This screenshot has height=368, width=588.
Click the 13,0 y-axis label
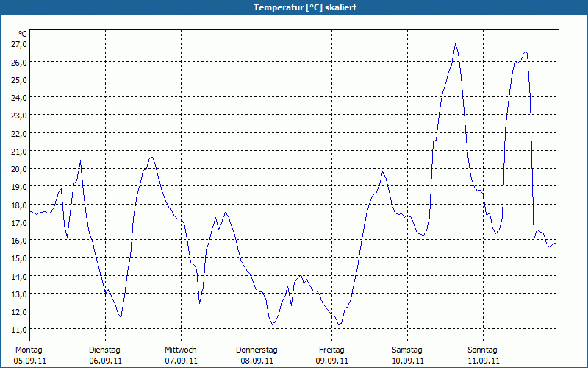(x=19, y=294)
